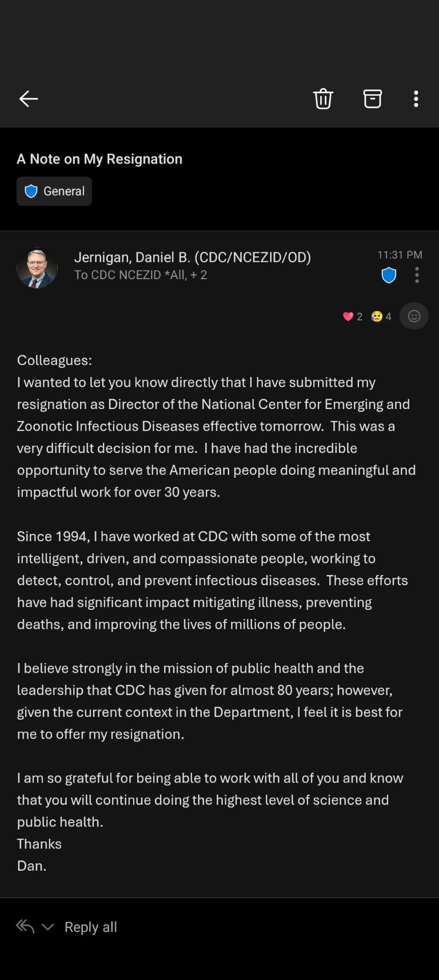Expand reply options chevron

48,927
